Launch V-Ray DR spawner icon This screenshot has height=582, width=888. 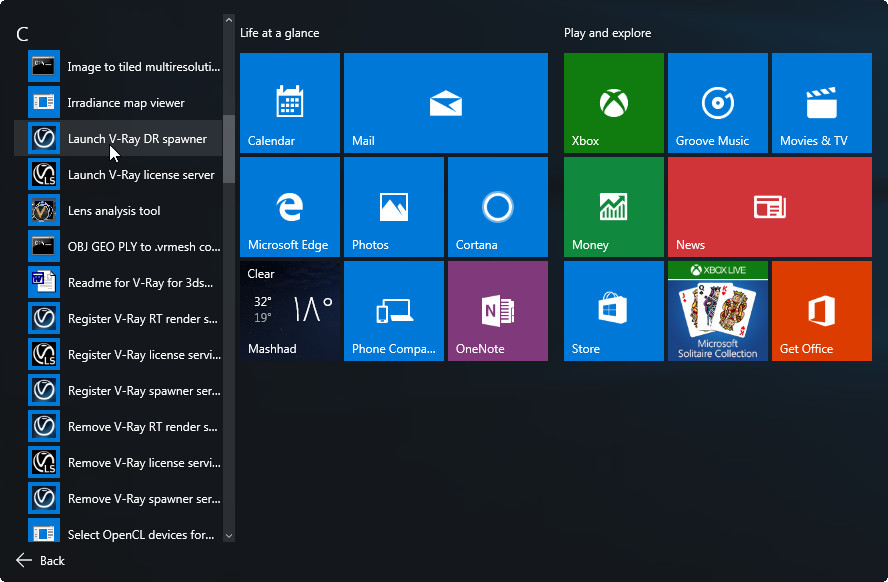[x=44, y=138]
